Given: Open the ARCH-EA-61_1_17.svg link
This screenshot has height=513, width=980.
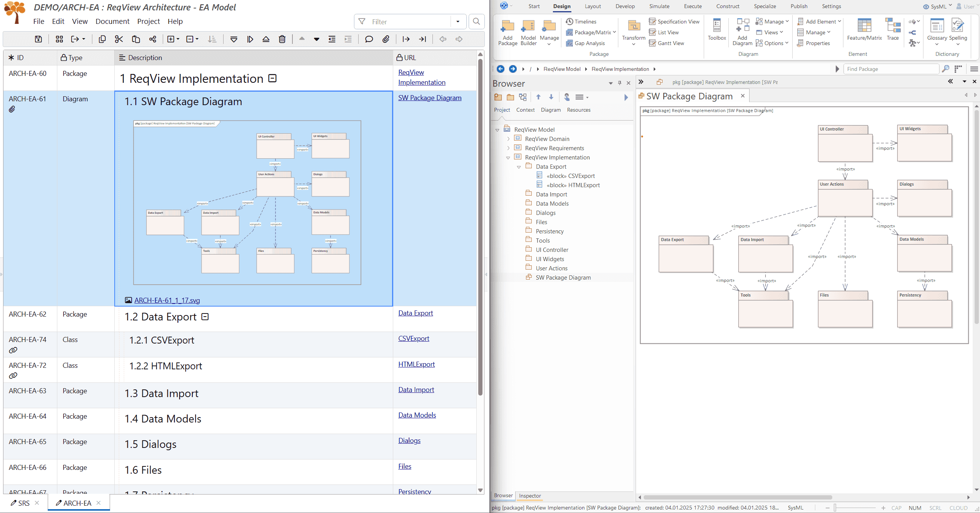Looking at the screenshot, I should point(167,300).
